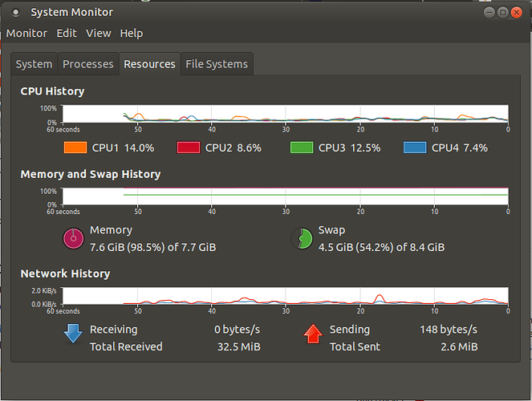Switch to the Processes tab
532x401 pixels.
pyautogui.click(x=88, y=64)
